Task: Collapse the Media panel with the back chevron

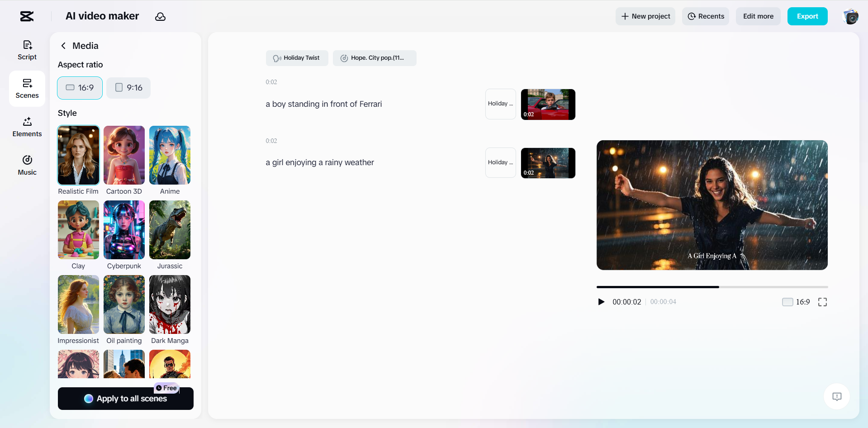Action: pos(63,46)
